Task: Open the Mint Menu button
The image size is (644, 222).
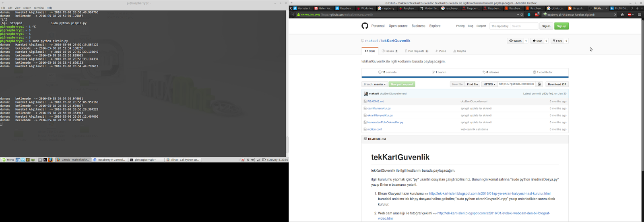Action: point(8,160)
